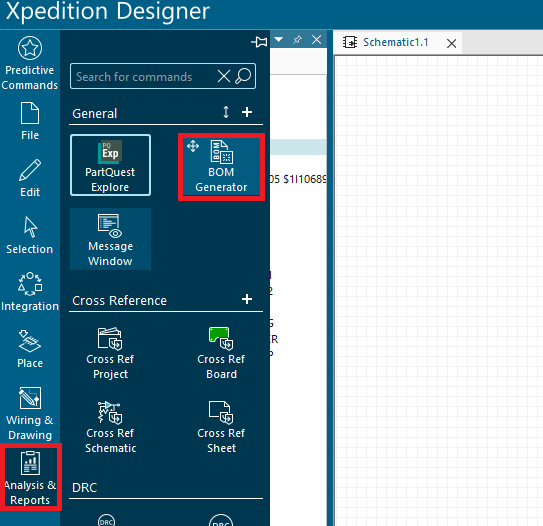Viewport: 543px width, 526px height.
Task: Open Wiring & Drawing sidebar group
Action: [x=30, y=413]
